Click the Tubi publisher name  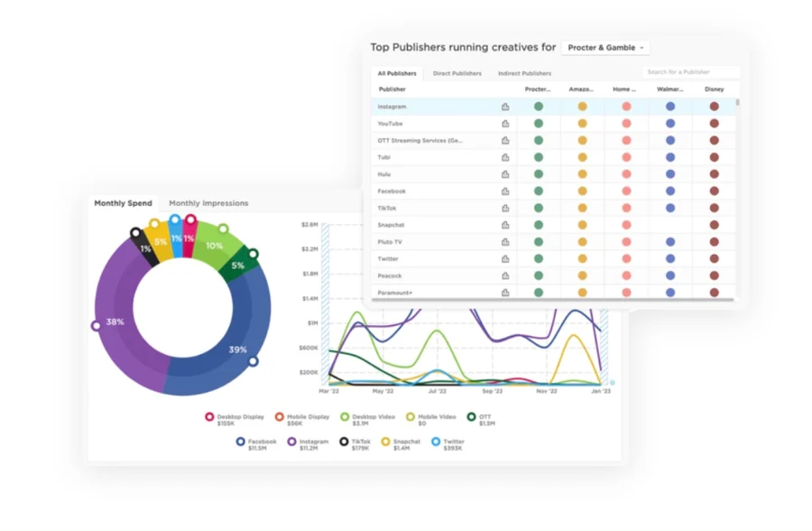coord(383,158)
